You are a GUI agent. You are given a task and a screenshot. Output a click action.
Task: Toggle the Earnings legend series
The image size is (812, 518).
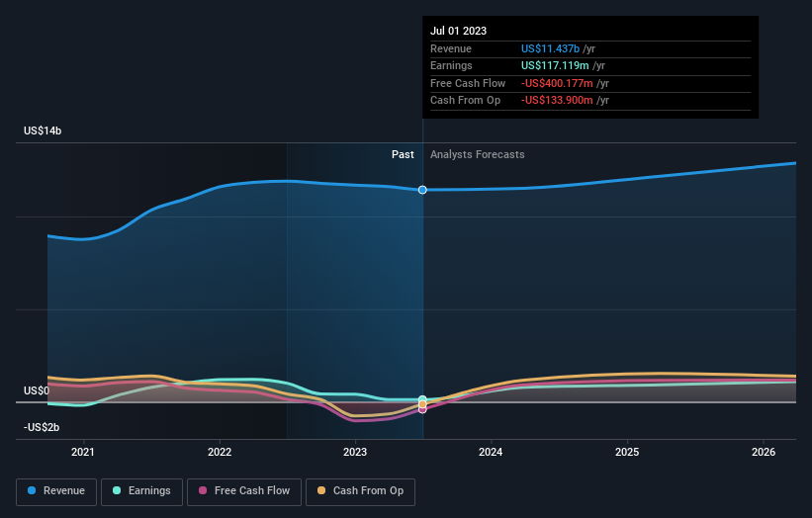(x=141, y=491)
